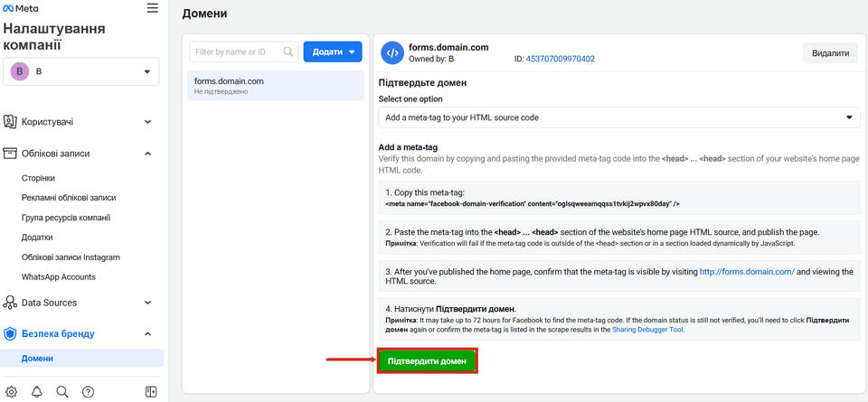Screen dimensions: 868x402
Task: Open WhatsApp Accounts menu item
Action: click(59, 277)
